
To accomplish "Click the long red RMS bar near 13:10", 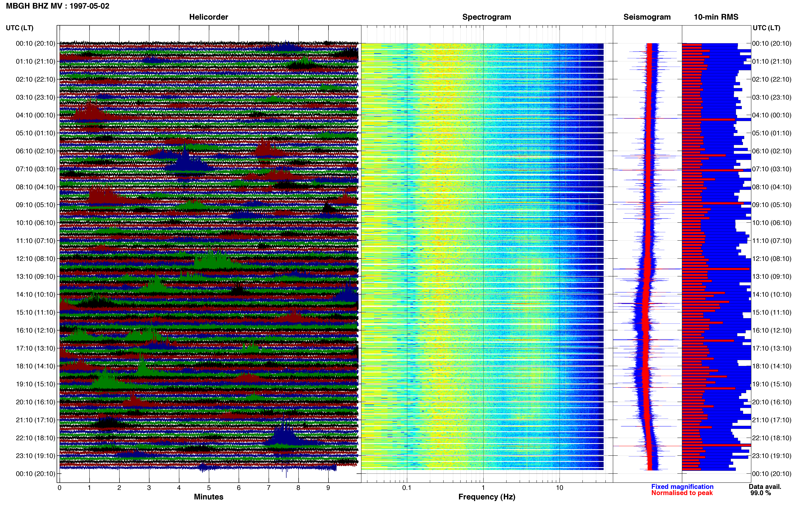I will [716, 269].
